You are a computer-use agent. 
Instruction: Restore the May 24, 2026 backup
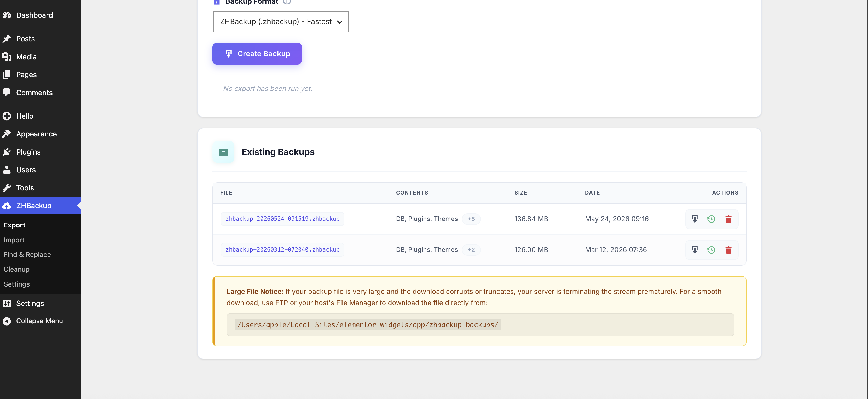(x=711, y=219)
